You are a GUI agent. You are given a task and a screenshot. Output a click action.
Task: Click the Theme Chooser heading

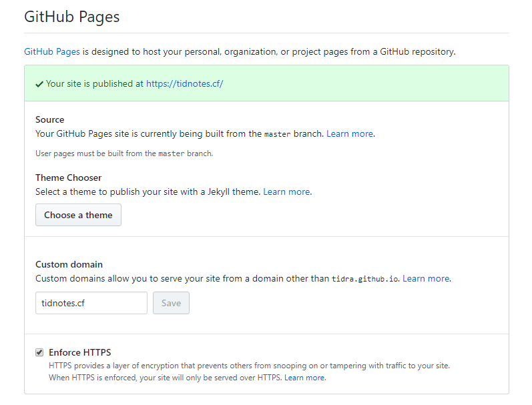[69, 177]
